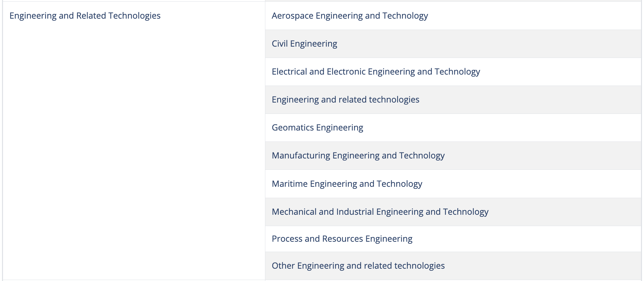Click the Engineering and Related Technologies category heading
This screenshot has height=281, width=644.
pos(85,16)
